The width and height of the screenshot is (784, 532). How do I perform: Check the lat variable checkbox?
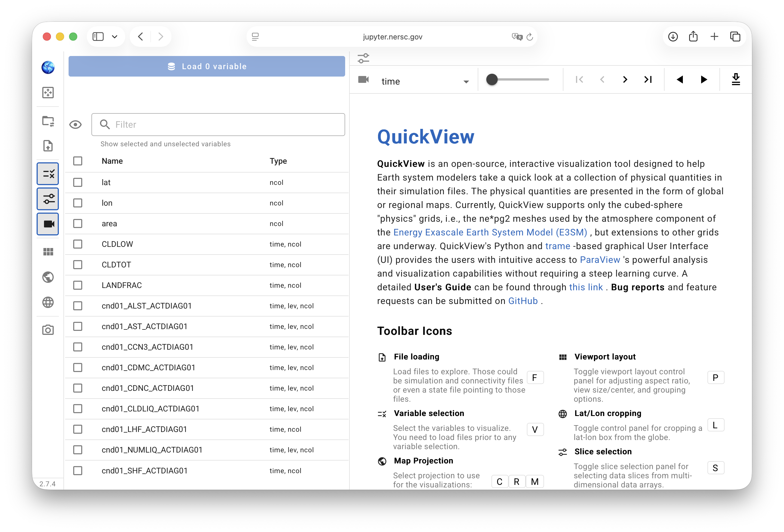pyautogui.click(x=78, y=183)
